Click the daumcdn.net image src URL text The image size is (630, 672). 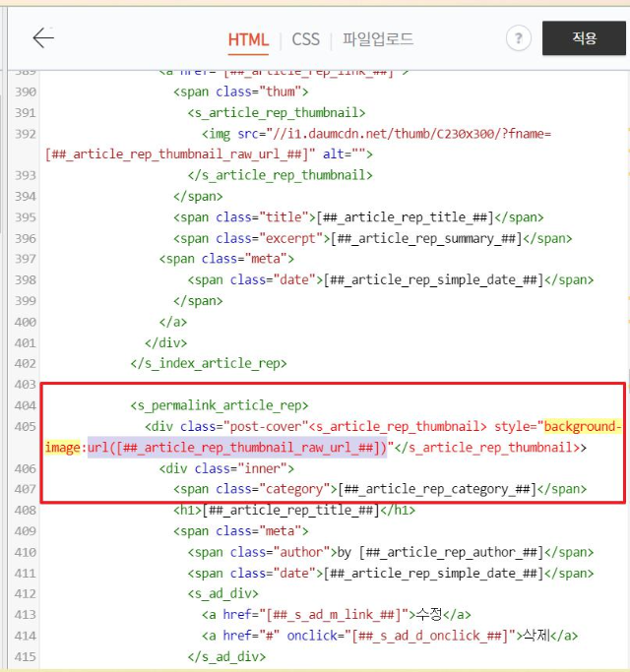tap(411, 134)
